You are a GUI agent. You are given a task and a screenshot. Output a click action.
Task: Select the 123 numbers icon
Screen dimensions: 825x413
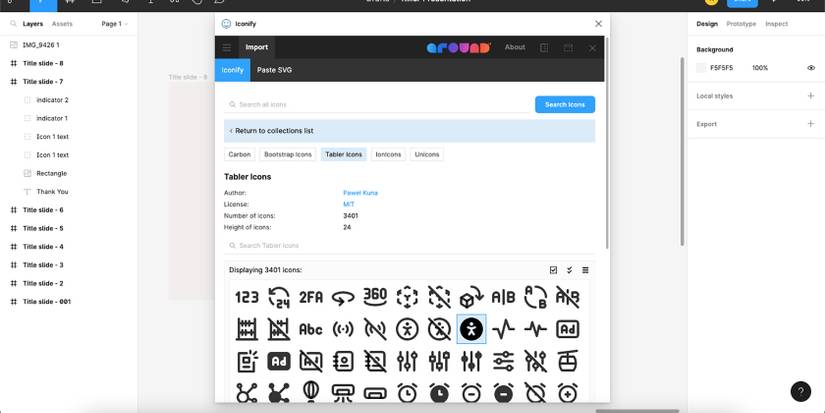(x=247, y=297)
